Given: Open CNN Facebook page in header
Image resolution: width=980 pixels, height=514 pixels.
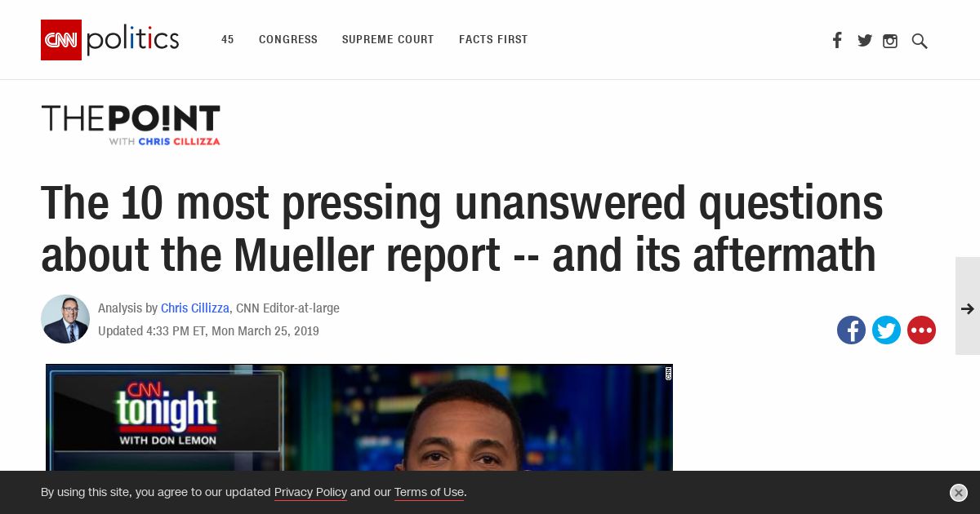Looking at the screenshot, I should coord(837,40).
